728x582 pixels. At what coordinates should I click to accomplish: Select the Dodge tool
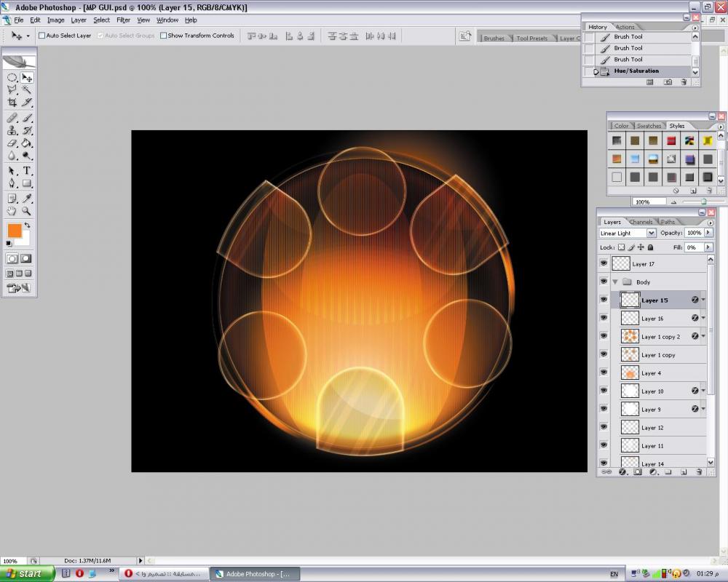point(26,156)
